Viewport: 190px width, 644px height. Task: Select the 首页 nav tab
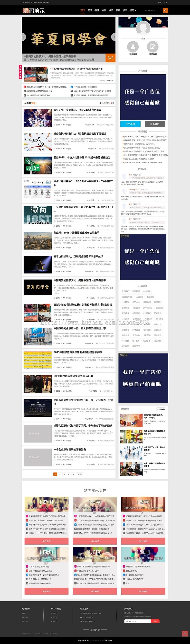[x=83, y=10]
